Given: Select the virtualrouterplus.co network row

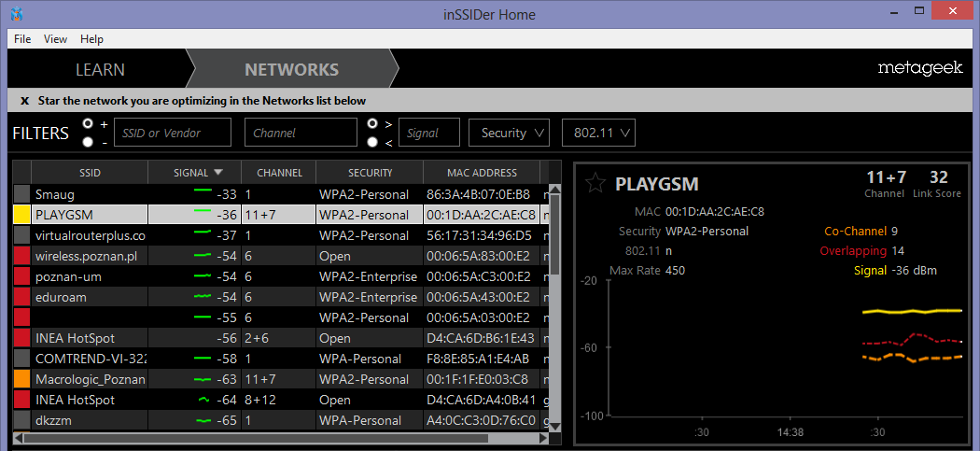Looking at the screenshot, I should click(x=281, y=235).
